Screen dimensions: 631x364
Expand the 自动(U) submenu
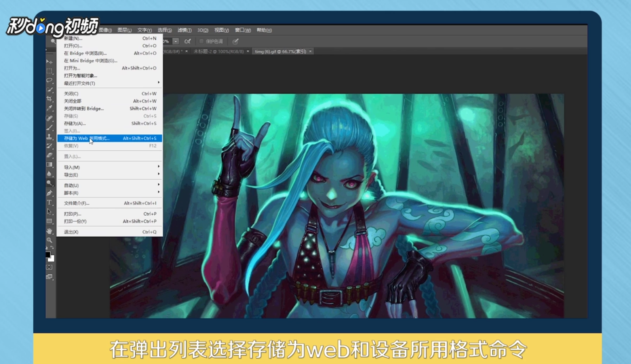click(110, 185)
